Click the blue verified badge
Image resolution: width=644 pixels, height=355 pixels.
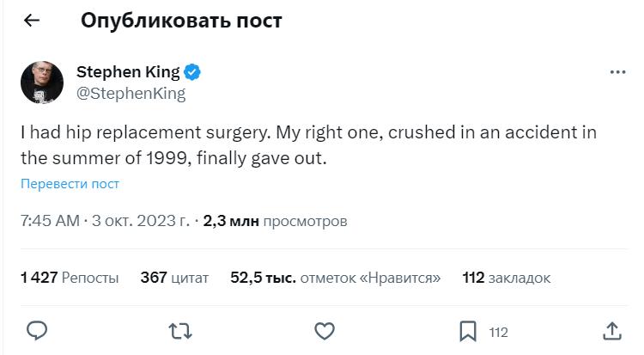tap(195, 71)
